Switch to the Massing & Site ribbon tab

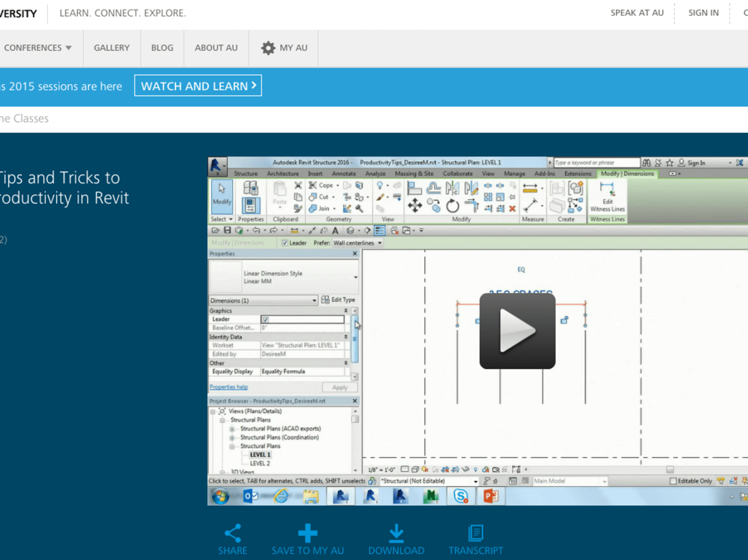pyautogui.click(x=414, y=173)
